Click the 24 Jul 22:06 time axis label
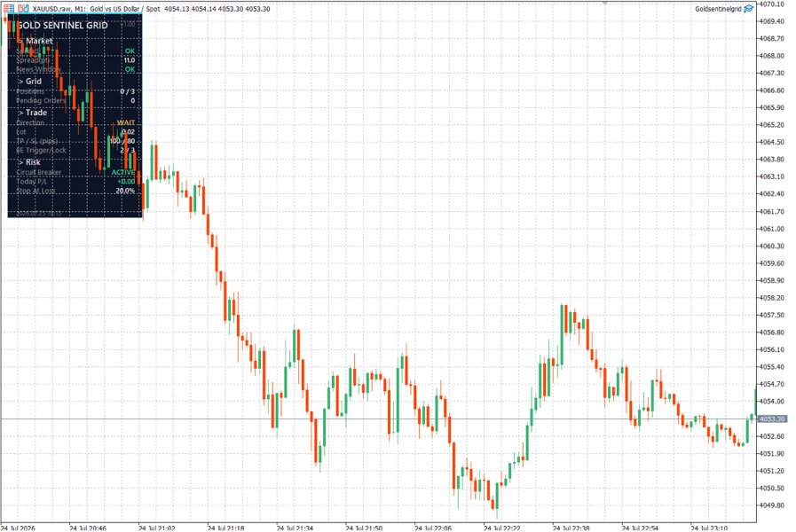The height and width of the screenshot is (532, 796). click(433, 528)
